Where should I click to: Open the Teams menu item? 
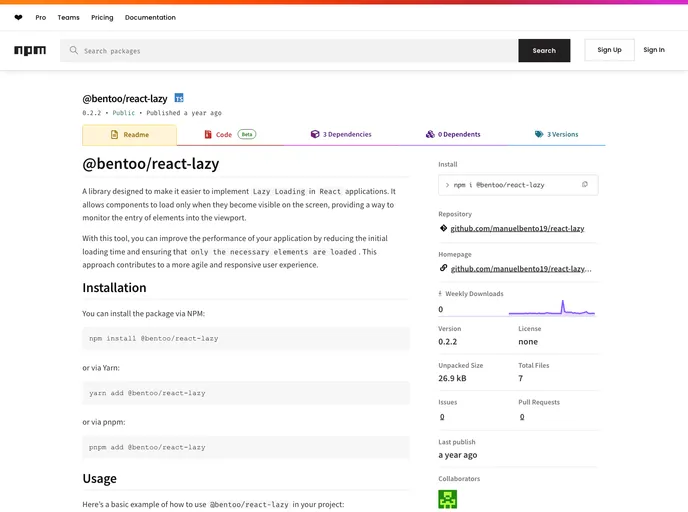pos(68,18)
